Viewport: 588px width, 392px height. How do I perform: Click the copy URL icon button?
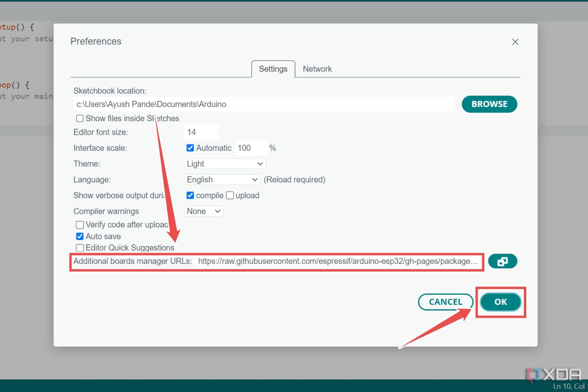pos(502,261)
